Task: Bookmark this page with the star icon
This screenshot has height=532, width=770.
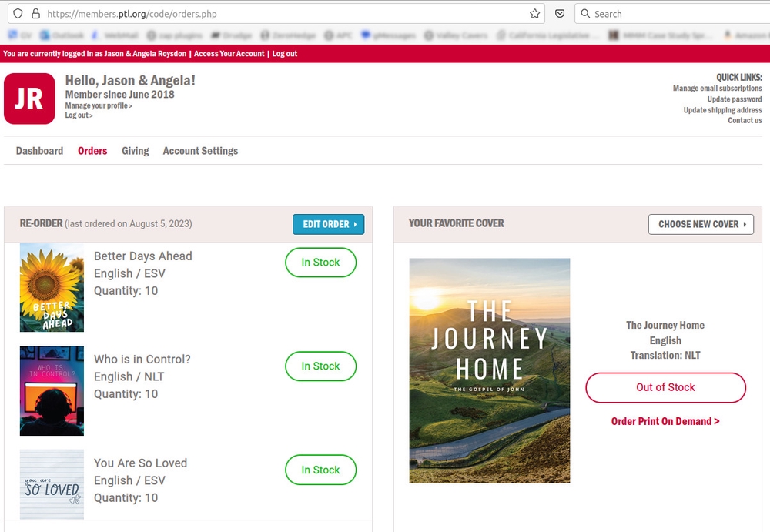Action: (x=534, y=14)
